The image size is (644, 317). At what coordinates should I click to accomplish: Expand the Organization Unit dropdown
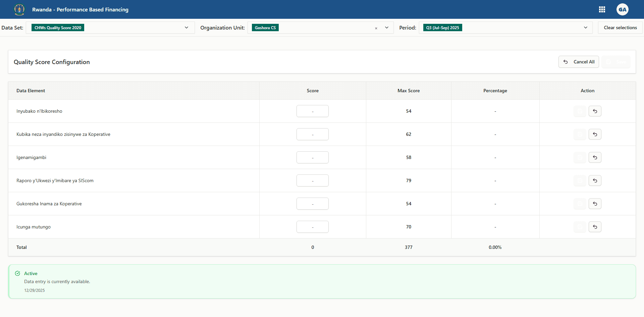tap(387, 28)
